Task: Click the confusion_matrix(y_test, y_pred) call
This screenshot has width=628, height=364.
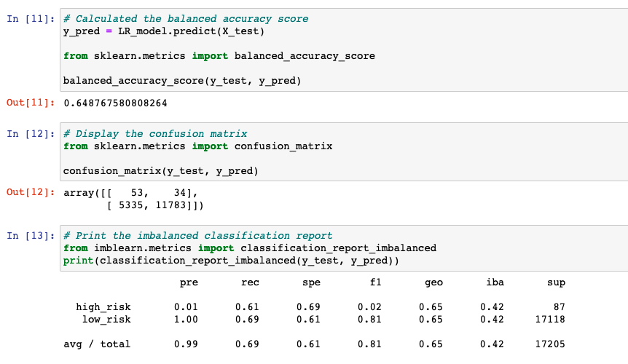Action: 160,171
